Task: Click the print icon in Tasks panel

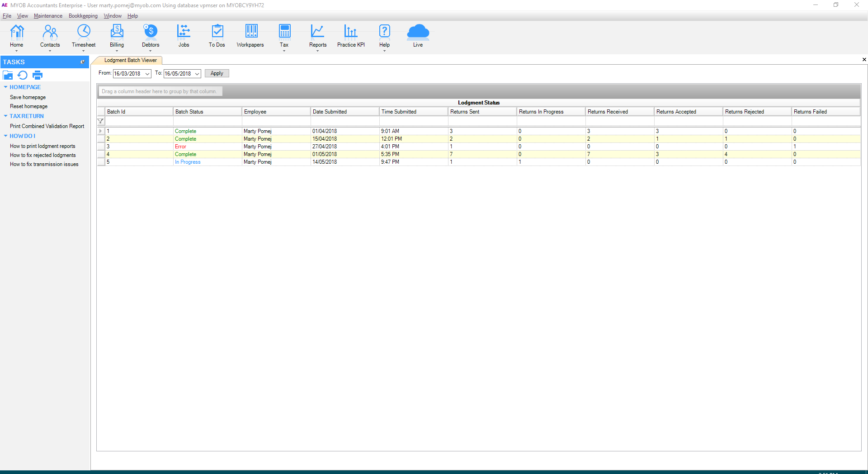Action: point(38,75)
